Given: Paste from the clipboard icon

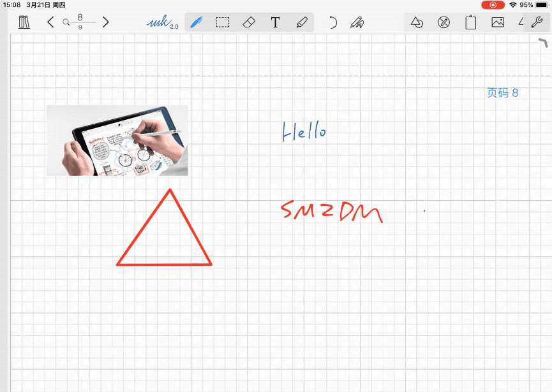Looking at the screenshot, I should point(471,22).
